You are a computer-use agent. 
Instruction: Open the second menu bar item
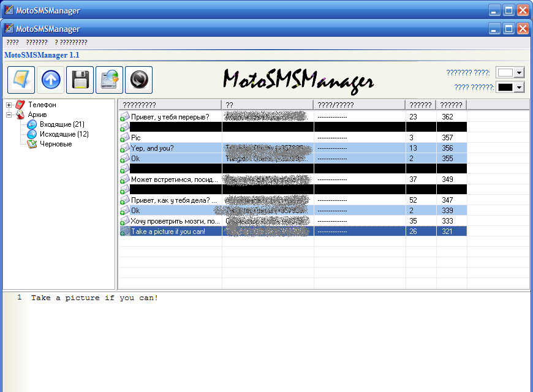(x=37, y=42)
